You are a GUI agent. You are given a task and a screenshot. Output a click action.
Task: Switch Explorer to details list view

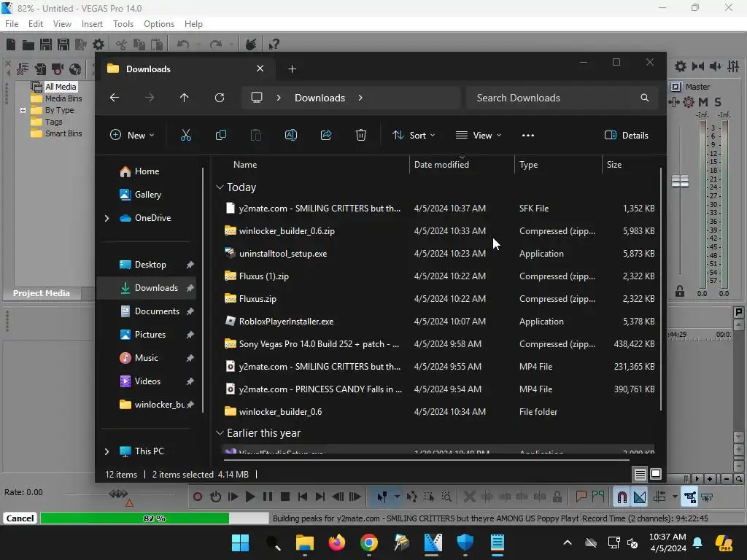pos(640,474)
